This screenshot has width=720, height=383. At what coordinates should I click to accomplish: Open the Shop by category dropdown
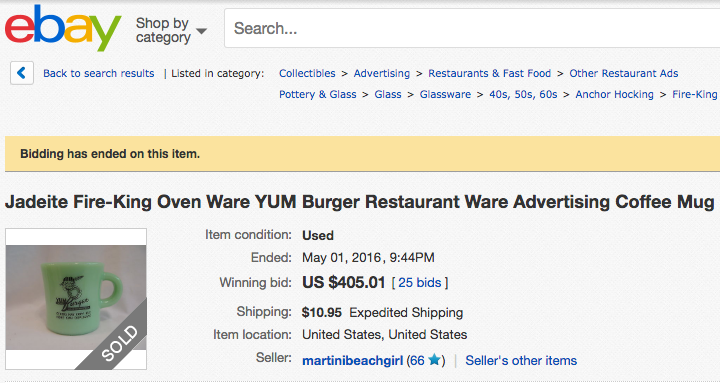coord(171,30)
